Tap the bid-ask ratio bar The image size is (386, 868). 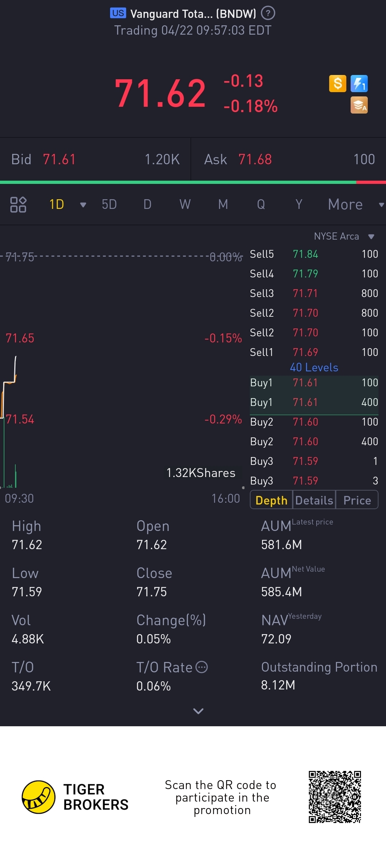tap(193, 182)
